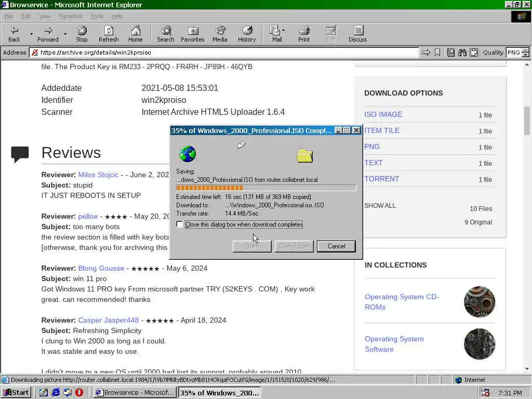Expand SHOW ALL download options
532x399 pixels.
[x=380, y=206]
